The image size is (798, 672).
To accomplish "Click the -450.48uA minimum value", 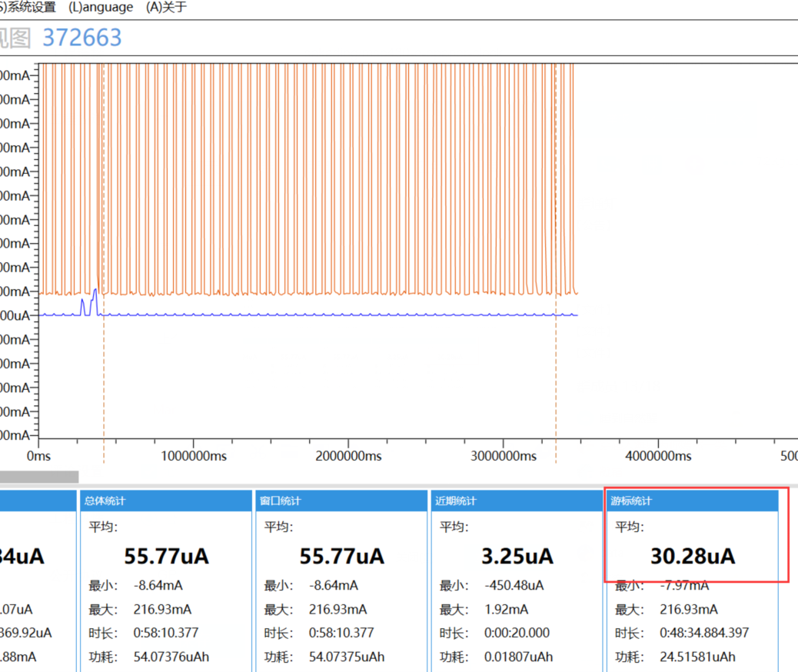I will pos(514,585).
